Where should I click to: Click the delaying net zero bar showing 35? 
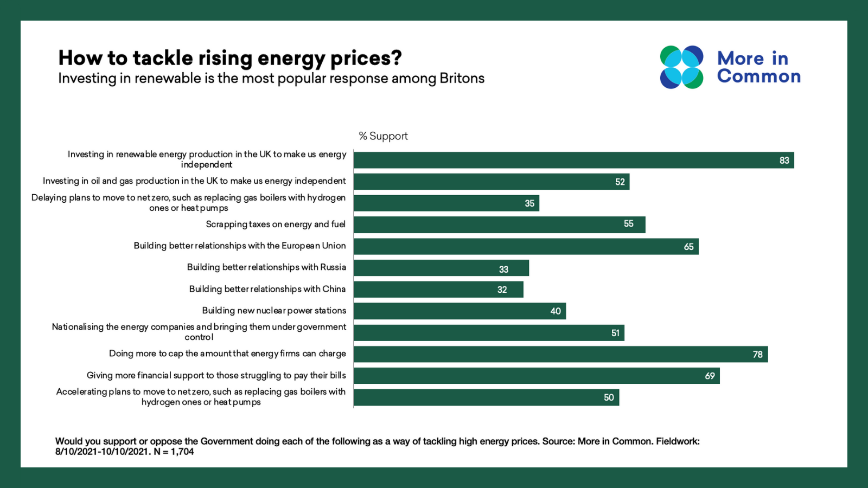[x=446, y=203]
